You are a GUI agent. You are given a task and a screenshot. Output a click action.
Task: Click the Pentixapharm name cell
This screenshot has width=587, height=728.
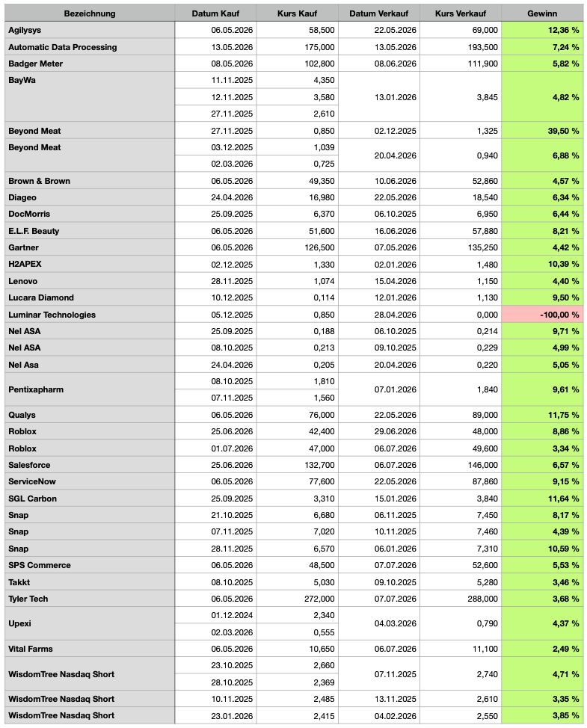point(90,389)
